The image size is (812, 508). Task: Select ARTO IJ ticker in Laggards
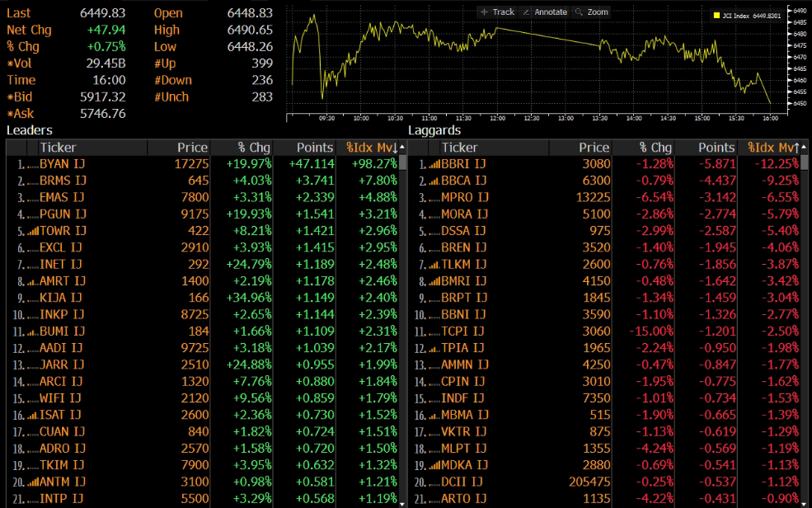(463, 499)
